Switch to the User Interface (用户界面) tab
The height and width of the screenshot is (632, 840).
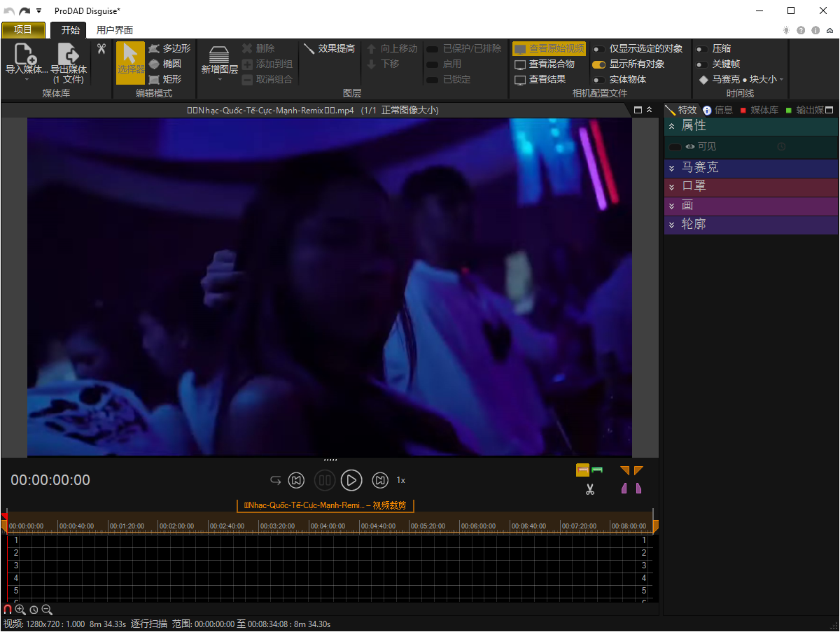coord(115,30)
